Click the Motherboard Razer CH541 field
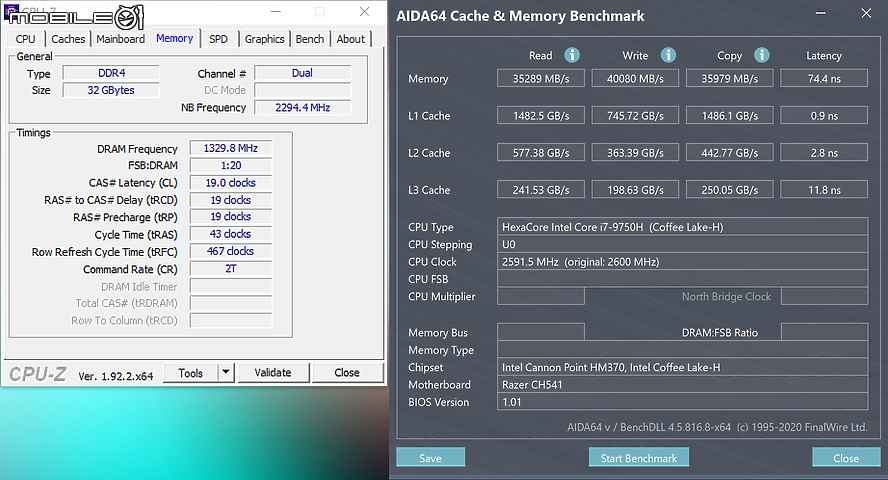Image resolution: width=888 pixels, height=480 pixels. click(x=682, y=384)
